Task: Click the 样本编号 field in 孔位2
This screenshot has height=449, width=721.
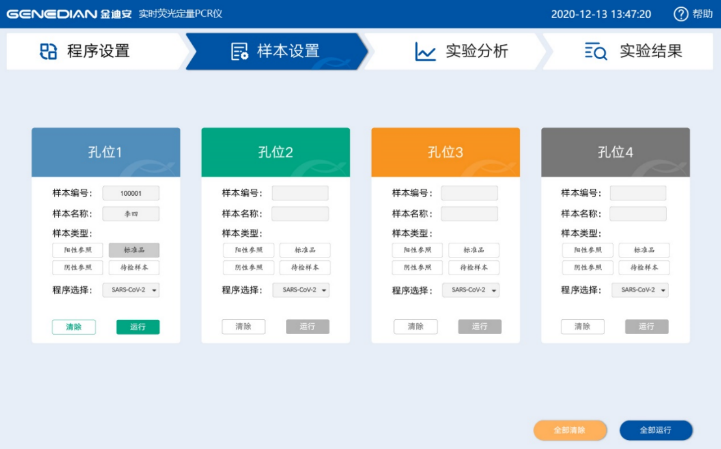Action: tap(300, 193)
